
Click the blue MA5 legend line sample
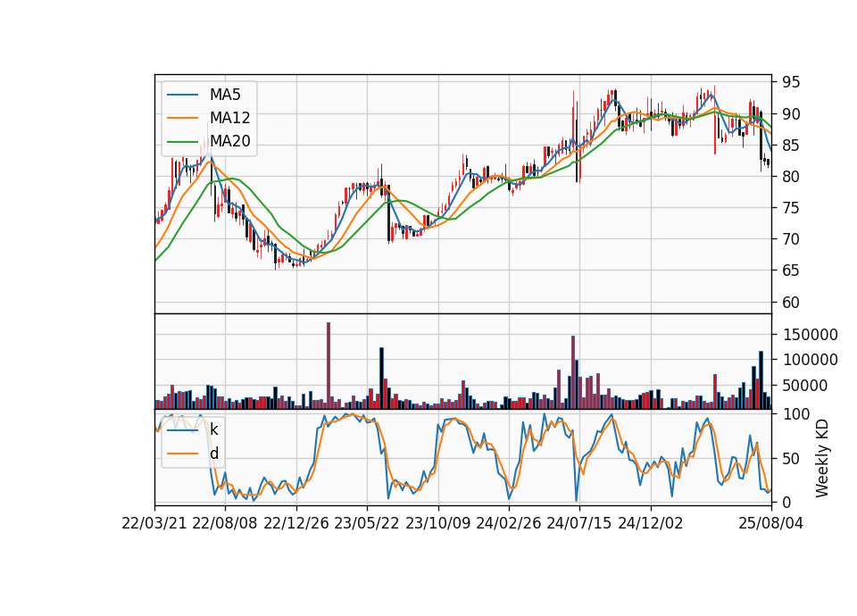click(182, 95)
